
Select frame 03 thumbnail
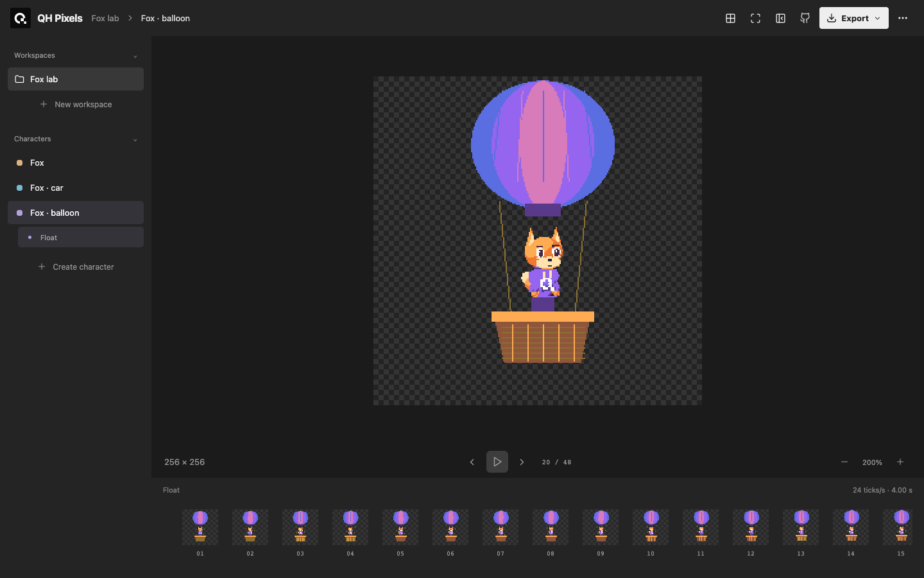click(300, 527)
